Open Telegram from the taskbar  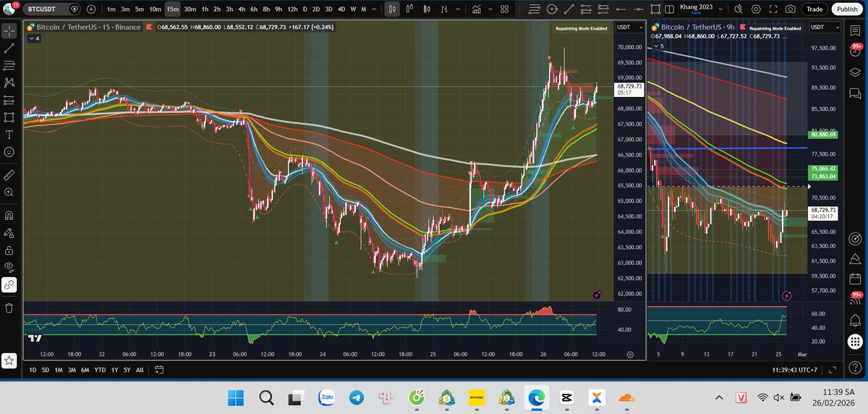click(x=356, y=397)
